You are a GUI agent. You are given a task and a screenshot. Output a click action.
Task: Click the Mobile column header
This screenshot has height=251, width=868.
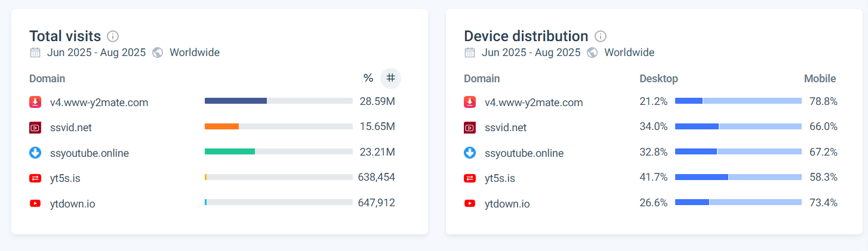[x=820, y=79]
